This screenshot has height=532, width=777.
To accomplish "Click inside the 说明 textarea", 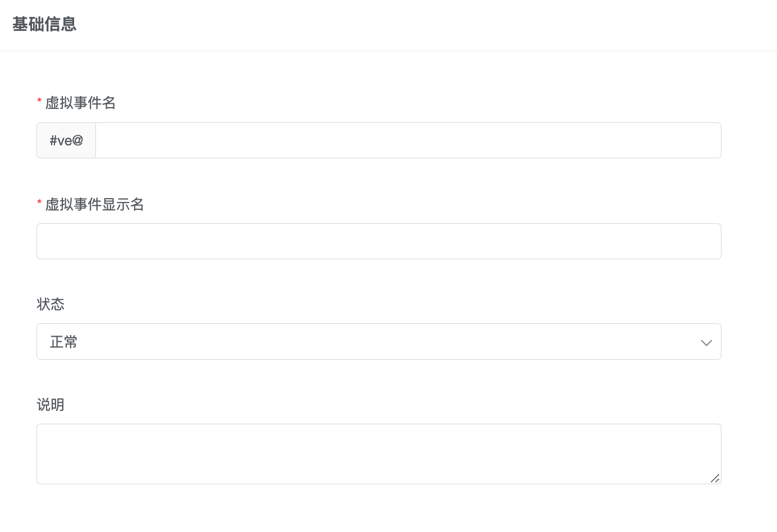I will (379, 453).
